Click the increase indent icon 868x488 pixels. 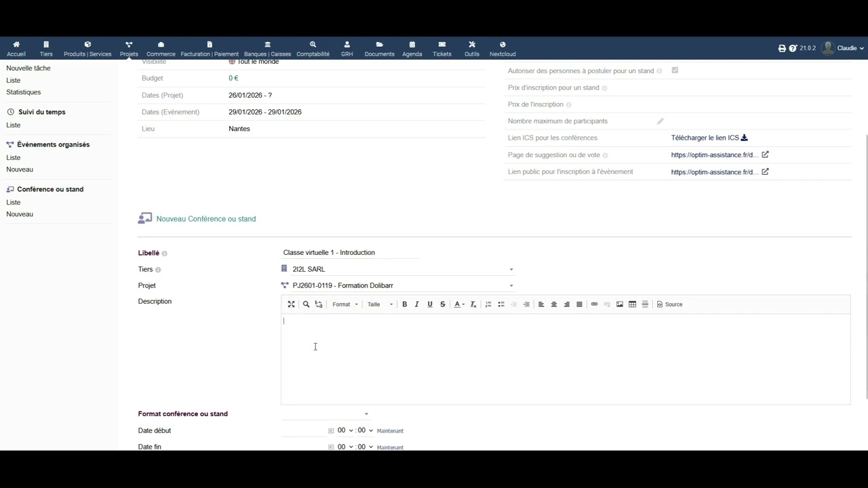[x=526, y=304]
